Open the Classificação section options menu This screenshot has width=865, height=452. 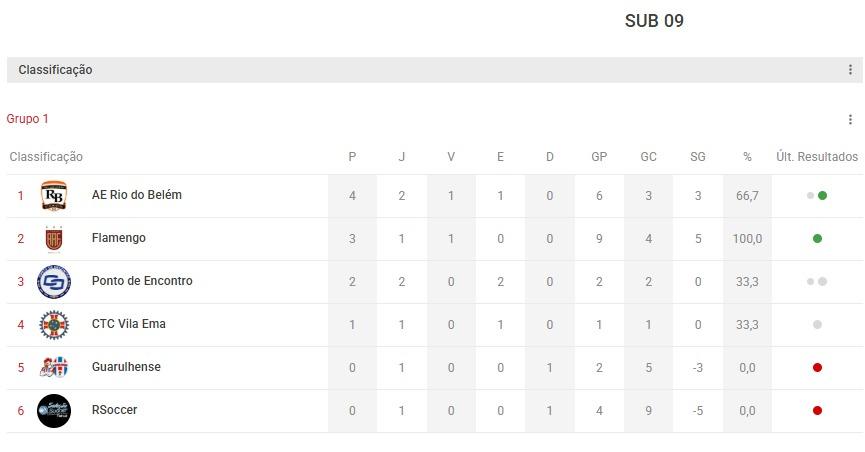[x=850, y=70]
